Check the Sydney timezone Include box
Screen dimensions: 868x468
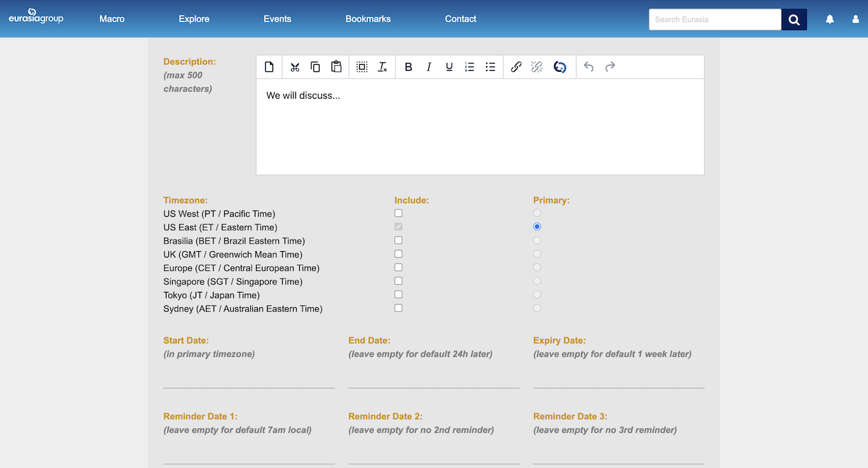coord(398,308)
